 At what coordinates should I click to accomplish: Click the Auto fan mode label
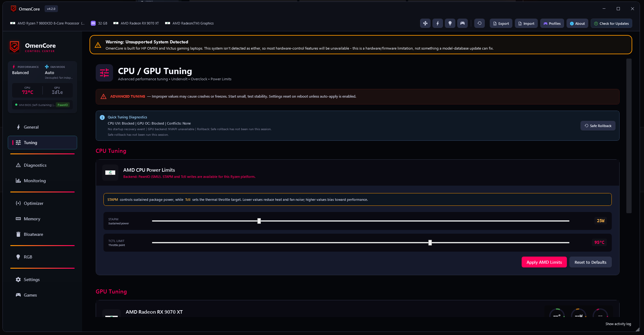coord(50,73)
